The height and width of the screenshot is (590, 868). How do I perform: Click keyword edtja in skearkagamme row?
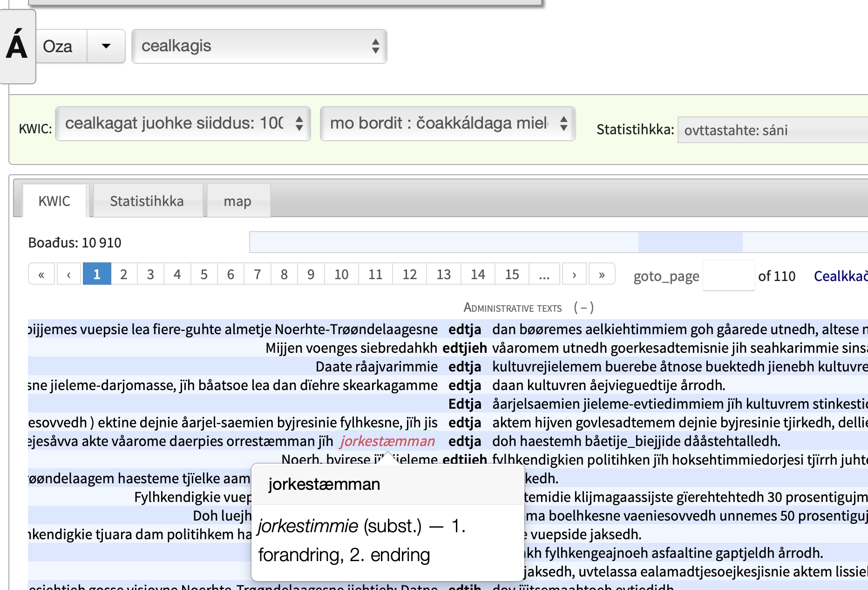465,385
